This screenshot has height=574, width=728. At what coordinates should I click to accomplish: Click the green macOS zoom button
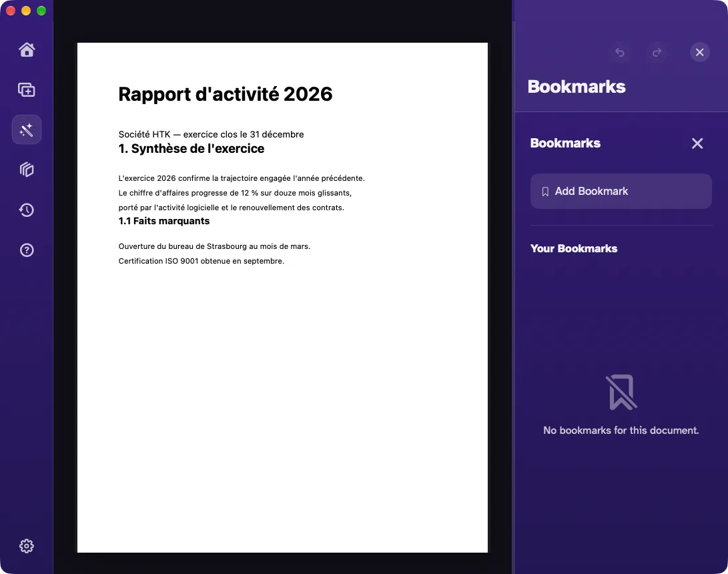(x=41, y=11)
